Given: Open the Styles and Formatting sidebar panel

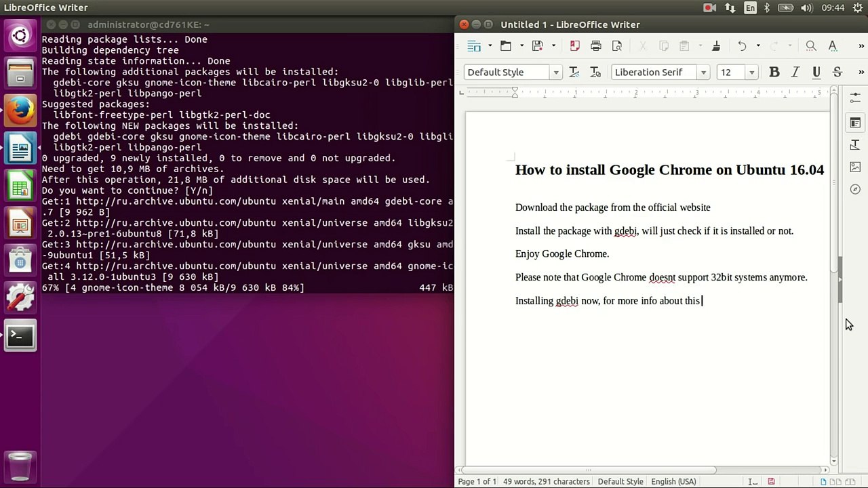Looking at the screenshot, I should (x=855, y=145).
